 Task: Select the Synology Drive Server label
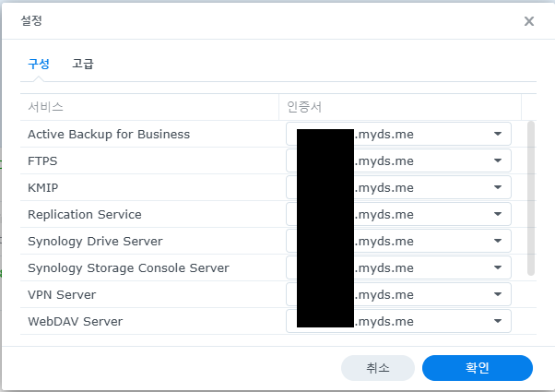tap(95, 242)
